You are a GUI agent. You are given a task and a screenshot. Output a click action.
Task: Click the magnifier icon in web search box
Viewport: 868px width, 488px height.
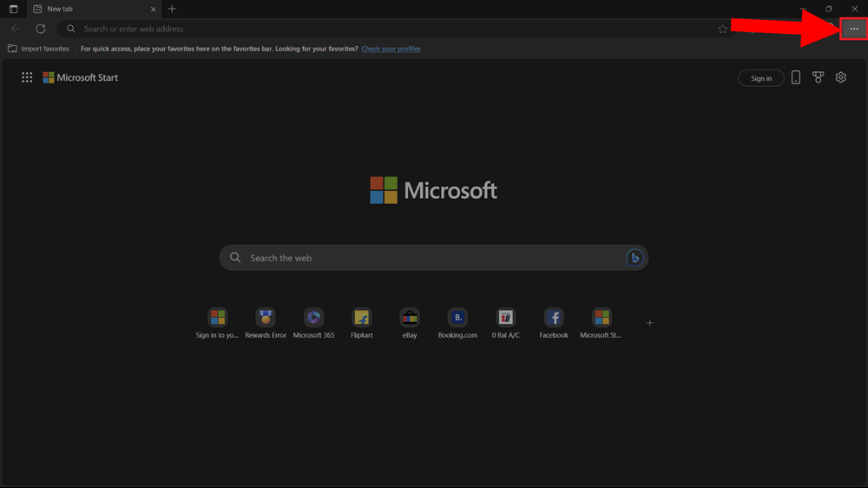[235, 258]
